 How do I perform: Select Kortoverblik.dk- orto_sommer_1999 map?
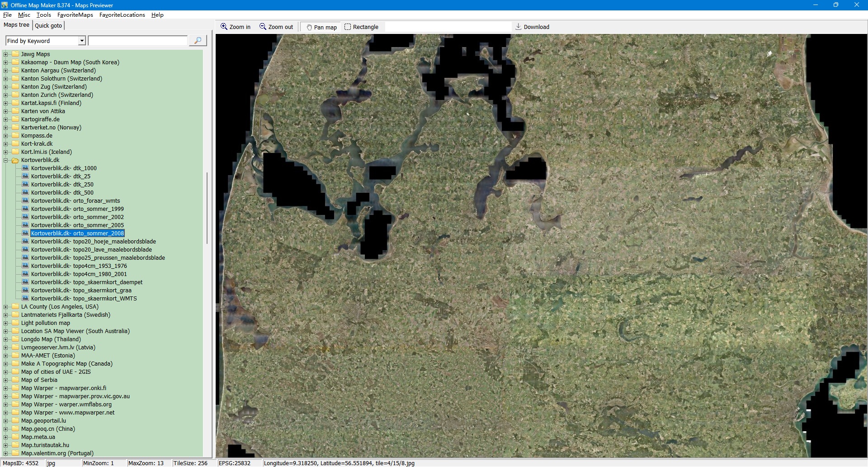[x=77, y=209]
